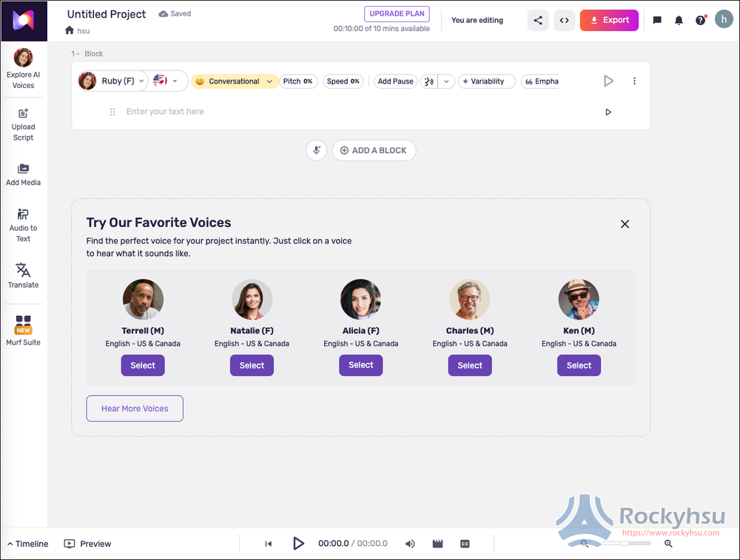The height and width of the screenshot is (560, 740).
Task: Click the hsu breadcrumb link
Action: click(84, 30)
